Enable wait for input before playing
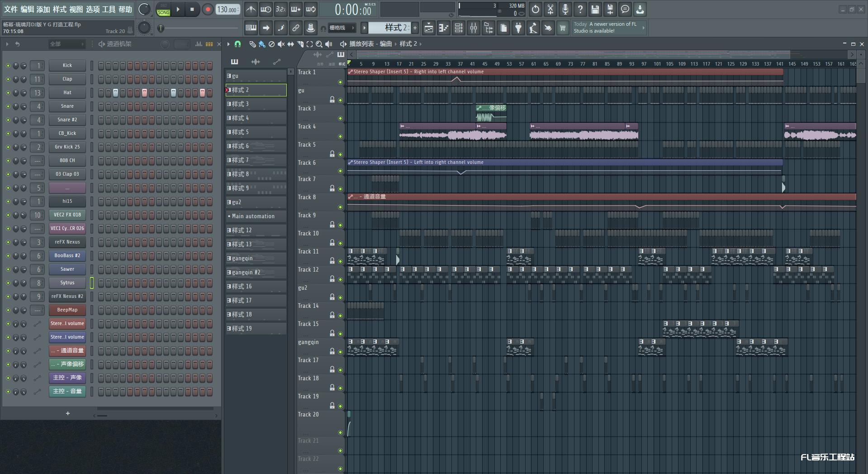 coord(266,9)
